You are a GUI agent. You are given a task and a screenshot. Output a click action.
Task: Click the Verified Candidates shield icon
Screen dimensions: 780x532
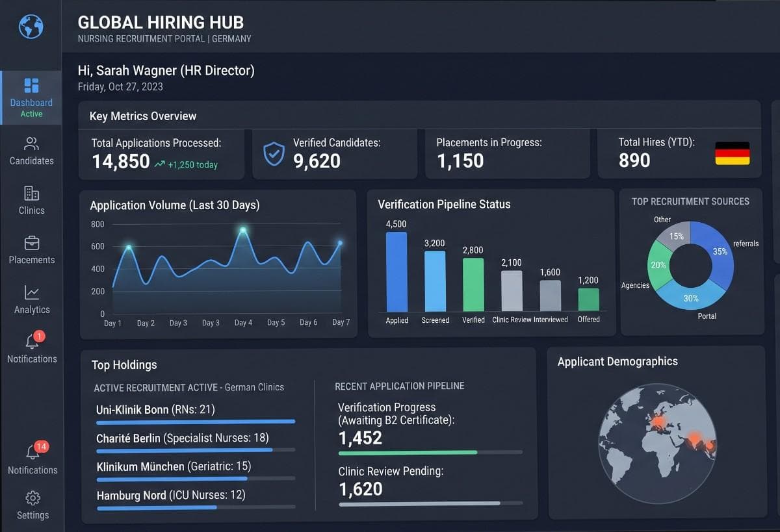(x=274, y=154)
